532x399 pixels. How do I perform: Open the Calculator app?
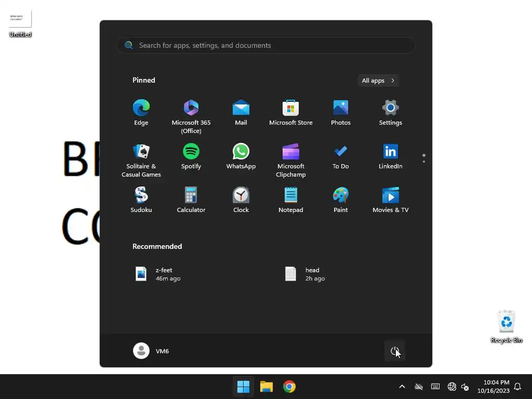coord(191,200)
